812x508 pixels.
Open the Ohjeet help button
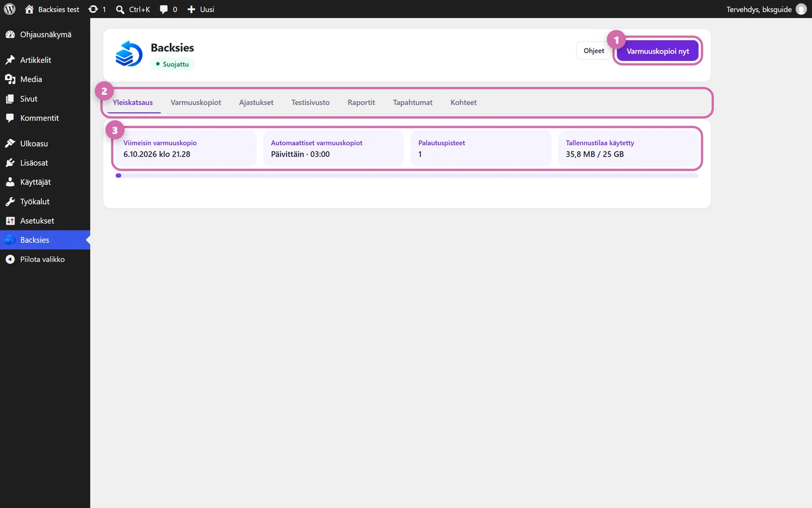coord(594,51)
